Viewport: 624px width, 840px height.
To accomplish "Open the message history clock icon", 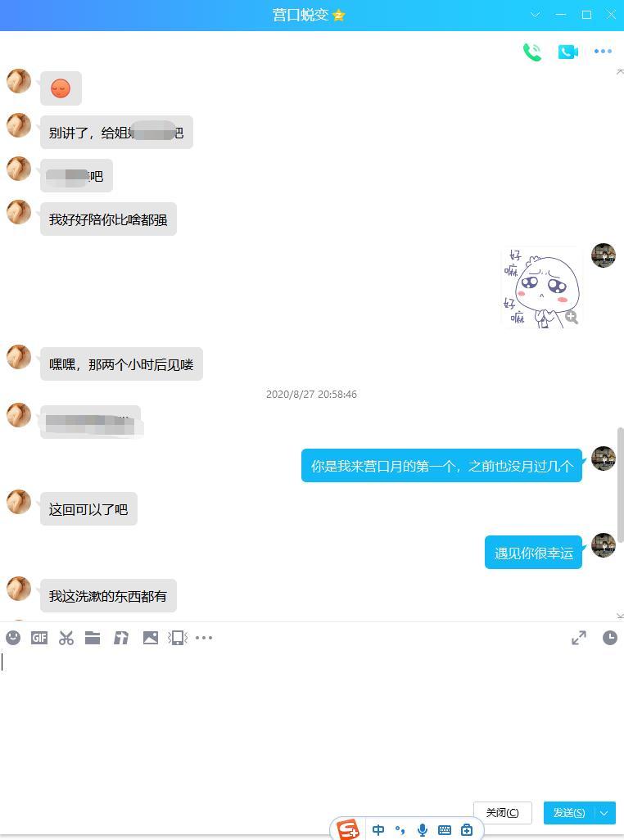I will (609, 638).
